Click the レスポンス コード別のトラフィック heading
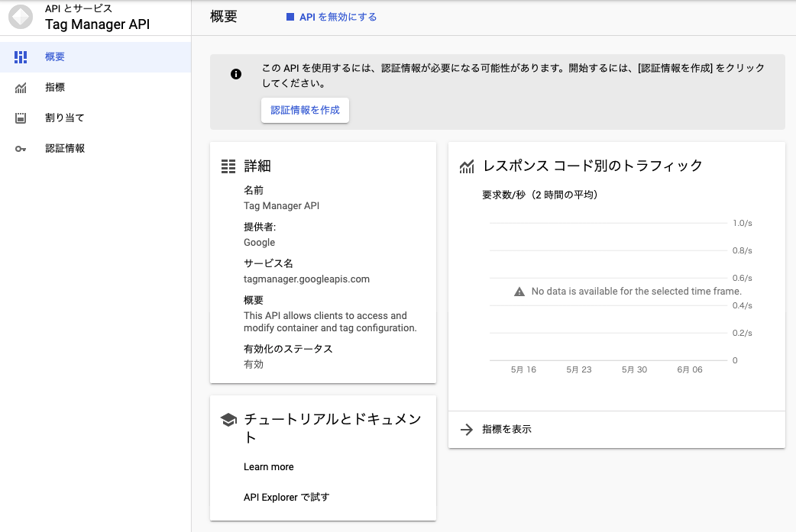Viewport: 796px width, 532px height. [x=593, y=166]
